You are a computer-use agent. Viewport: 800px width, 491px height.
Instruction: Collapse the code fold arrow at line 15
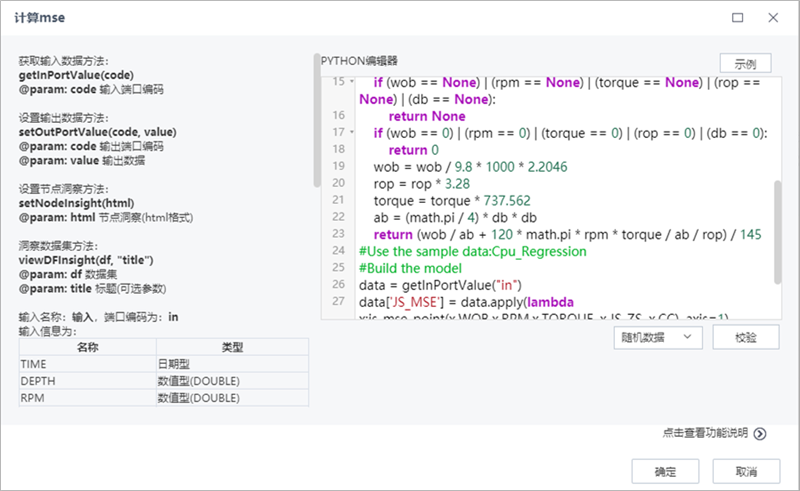point(351,81)
